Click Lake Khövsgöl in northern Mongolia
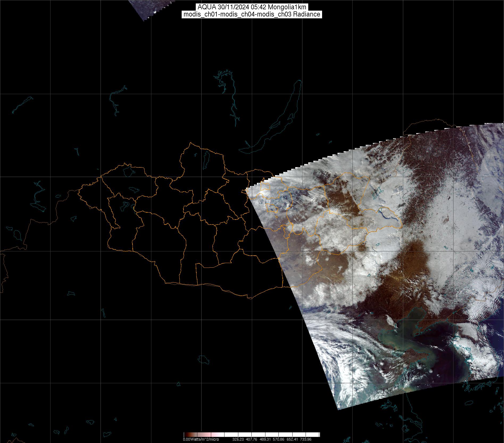The width and height of the screenshot is (504, 443). pos(206,159)
